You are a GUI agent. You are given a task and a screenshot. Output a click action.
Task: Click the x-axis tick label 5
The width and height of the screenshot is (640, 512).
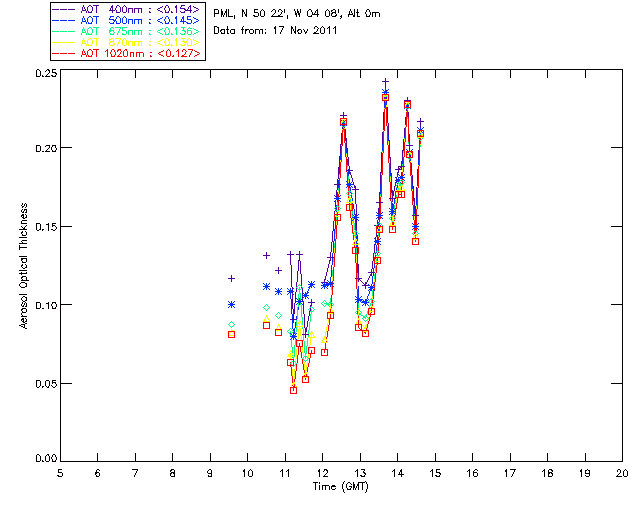tap(60, 473)
